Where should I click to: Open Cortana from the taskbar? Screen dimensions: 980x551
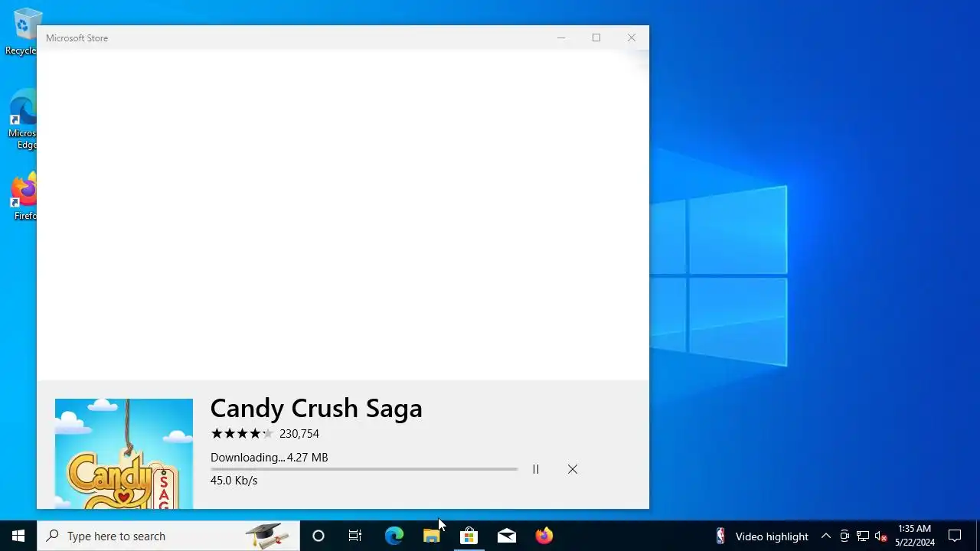[318, 536]
